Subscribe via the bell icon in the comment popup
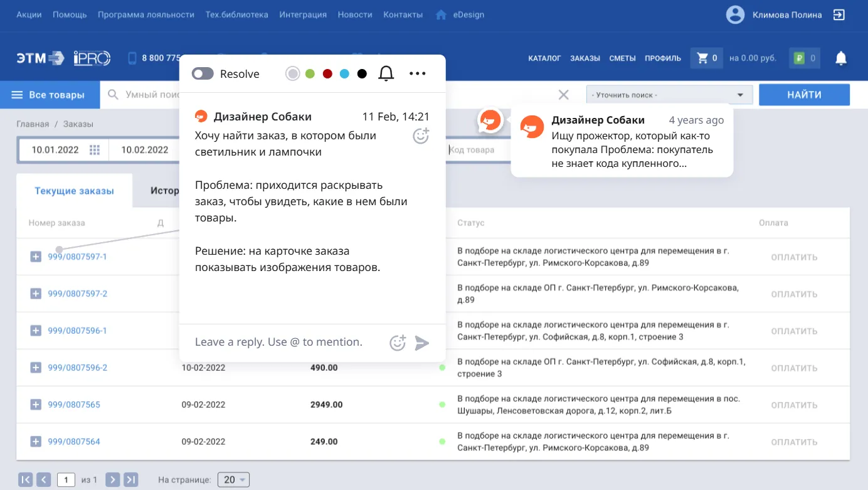The width and height of the screenshot is (868, 490). pyautogui.click(x=386, y=73)
